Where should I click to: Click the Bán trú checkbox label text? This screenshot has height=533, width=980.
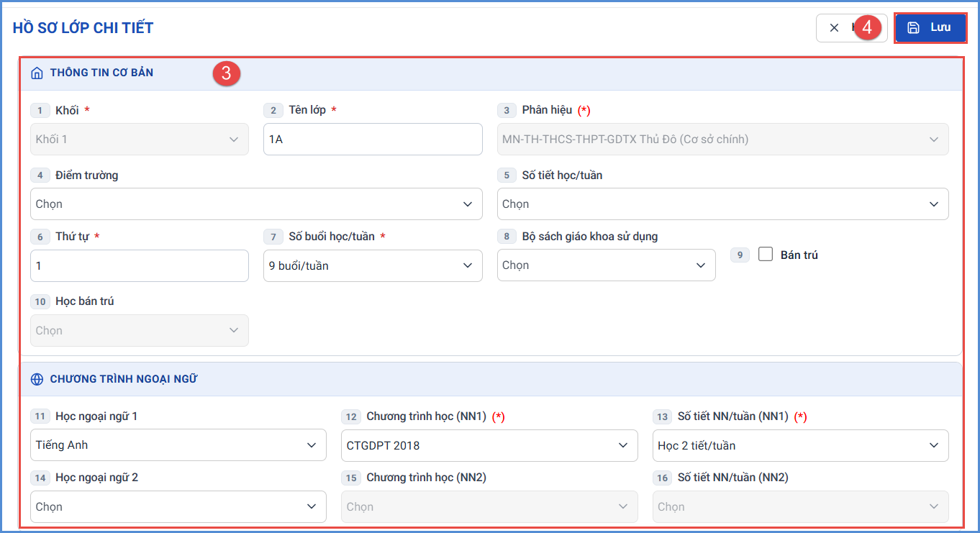pyautogui.click(x=799, y=255)
